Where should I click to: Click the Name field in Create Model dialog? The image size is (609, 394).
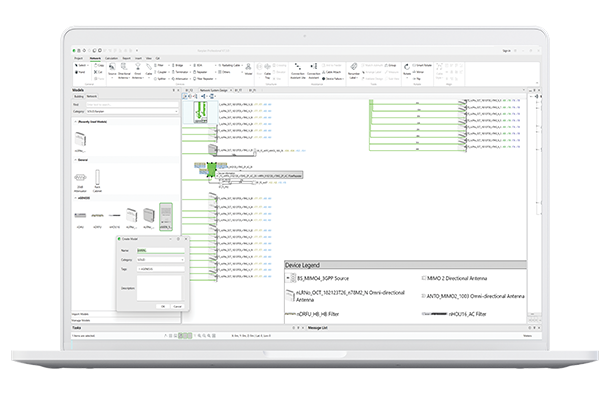(x=160, y=251)
